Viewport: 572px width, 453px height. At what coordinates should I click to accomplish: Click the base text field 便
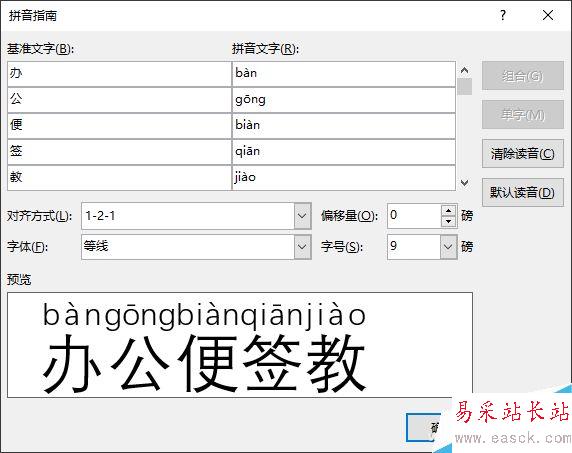point(119,126)
